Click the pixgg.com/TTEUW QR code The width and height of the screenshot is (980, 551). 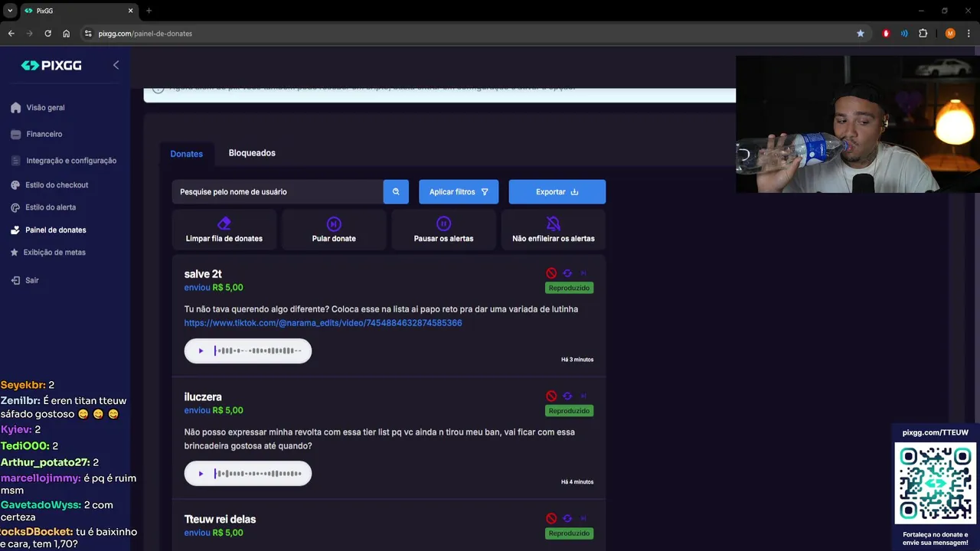click(936, 483)
